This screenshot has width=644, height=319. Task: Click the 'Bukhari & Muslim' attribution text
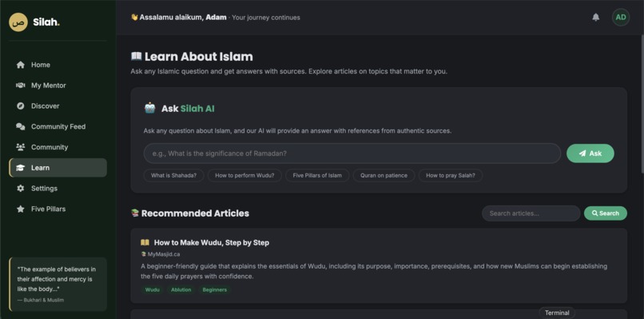pyautogui.click(x=41, y=300)
